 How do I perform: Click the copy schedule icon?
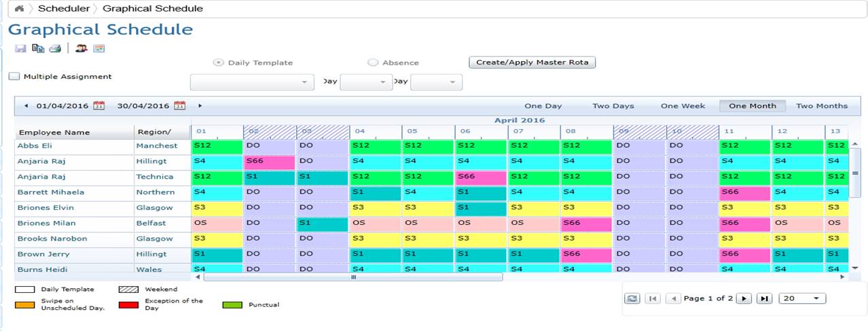(38, 48)
